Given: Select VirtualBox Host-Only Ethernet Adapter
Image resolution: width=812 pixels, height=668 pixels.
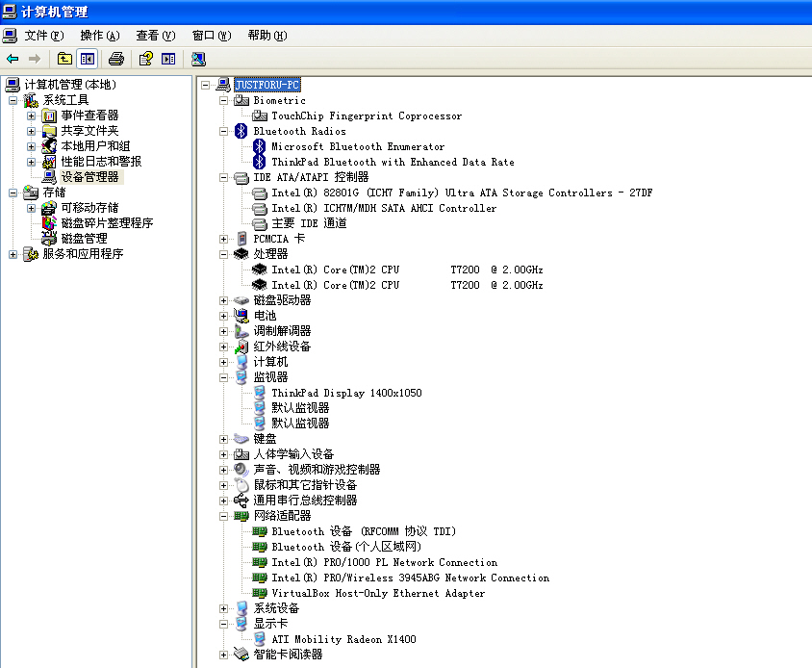Looking at the screenshot, I should click(378, 593).
